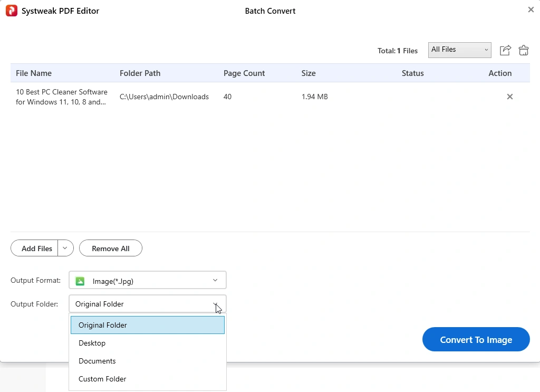The width and height of the screenshot is (540, 392).
Task: Remove the 10 Best PC Cleaner file row
Action: [x=510, y=97]
